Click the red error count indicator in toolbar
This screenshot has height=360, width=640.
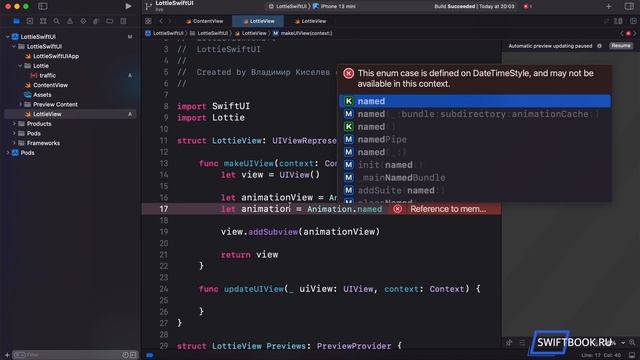click(527, 6)
